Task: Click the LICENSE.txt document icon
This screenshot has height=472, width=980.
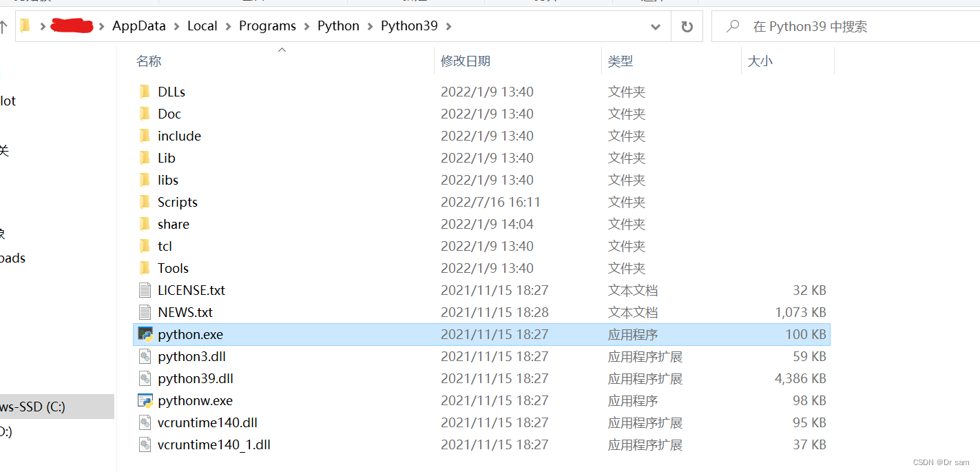Action: (x=145, y=290)
